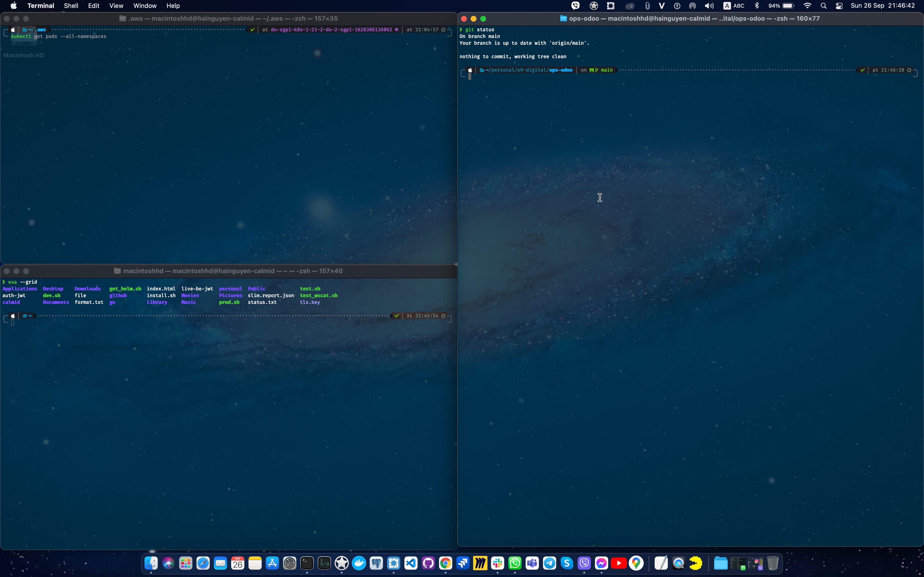Image resolution: width=924 pixels, height=577 pixels.
Task: Open the Miro app in the Dock
Action: coord(480,563)
